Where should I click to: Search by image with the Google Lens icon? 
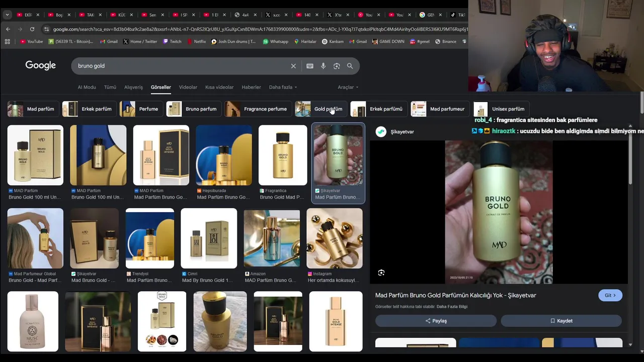point(337,66)
